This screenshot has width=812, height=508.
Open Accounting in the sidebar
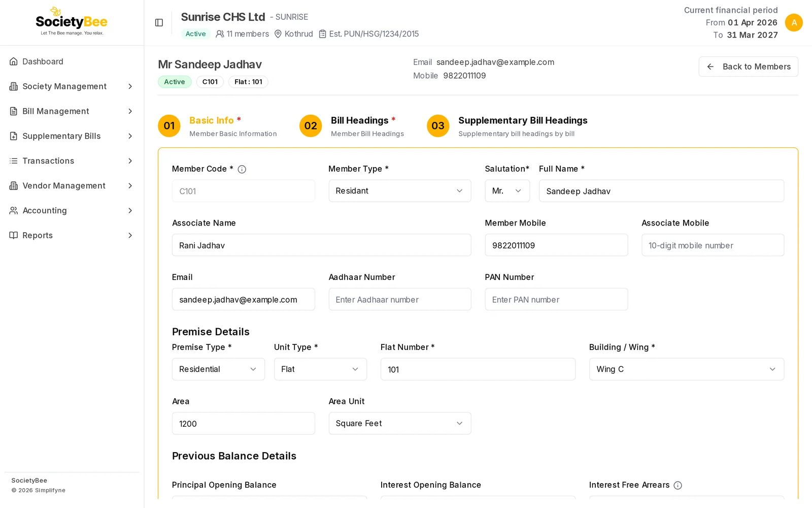[72, 210]
